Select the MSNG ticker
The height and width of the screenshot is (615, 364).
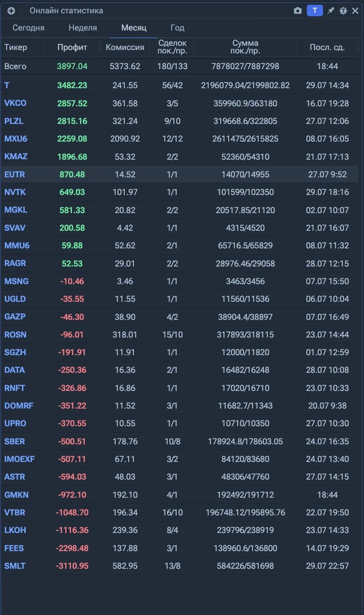[16, 281]
